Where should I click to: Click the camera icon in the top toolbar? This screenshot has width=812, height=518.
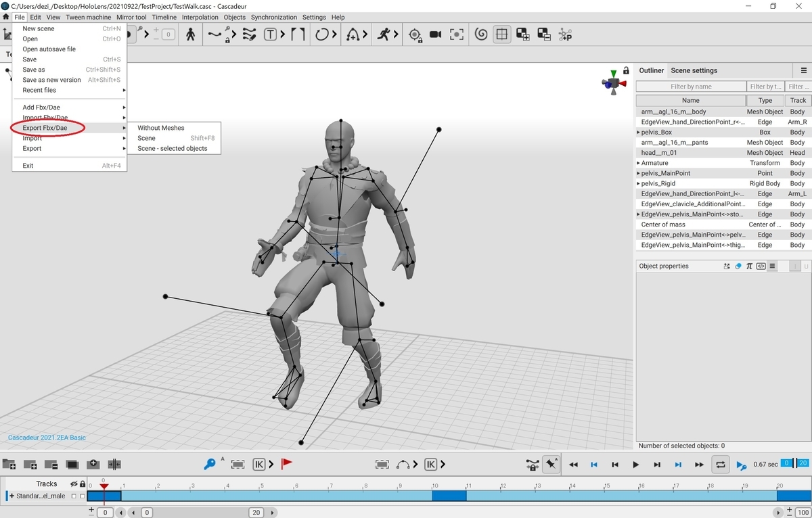coord(436,34)
